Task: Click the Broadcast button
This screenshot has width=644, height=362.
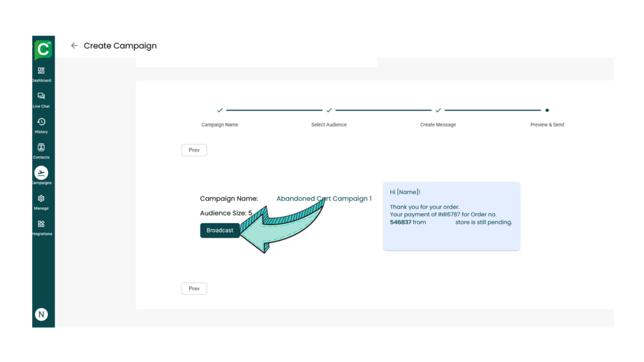Action: click(x=220, y=231)
